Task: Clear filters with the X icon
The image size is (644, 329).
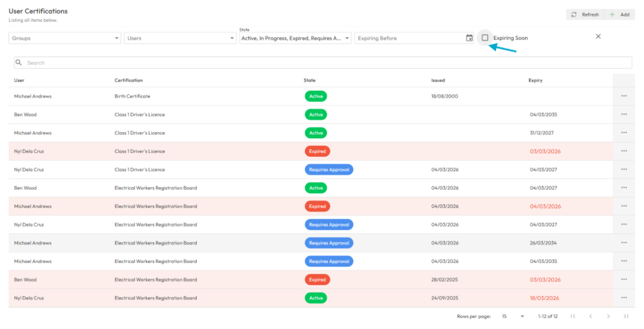Action: [598, 36]
